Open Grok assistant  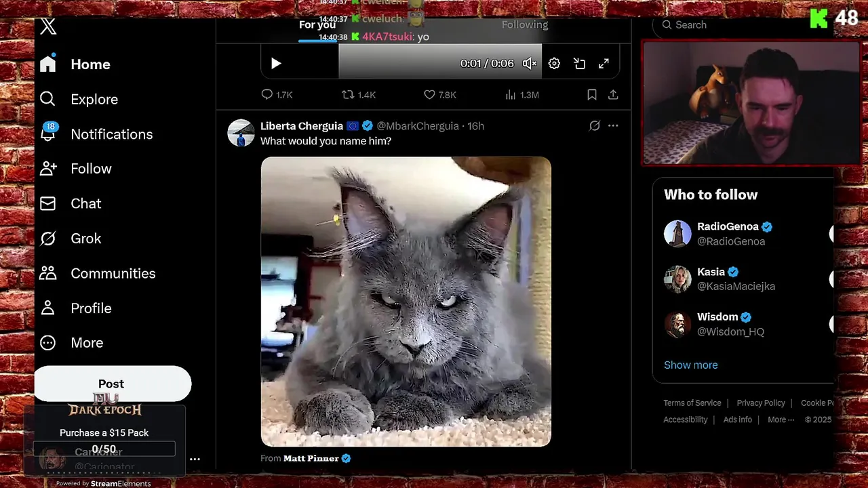point(71,239)
